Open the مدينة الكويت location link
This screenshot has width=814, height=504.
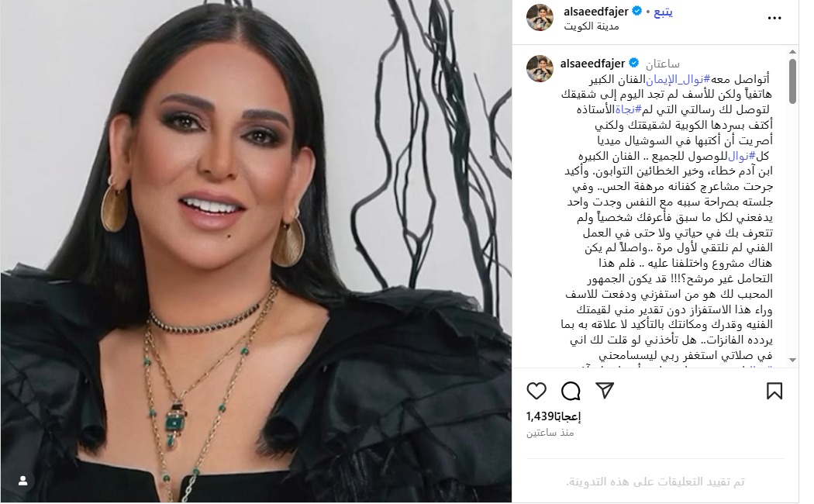(x=592, y=26)
